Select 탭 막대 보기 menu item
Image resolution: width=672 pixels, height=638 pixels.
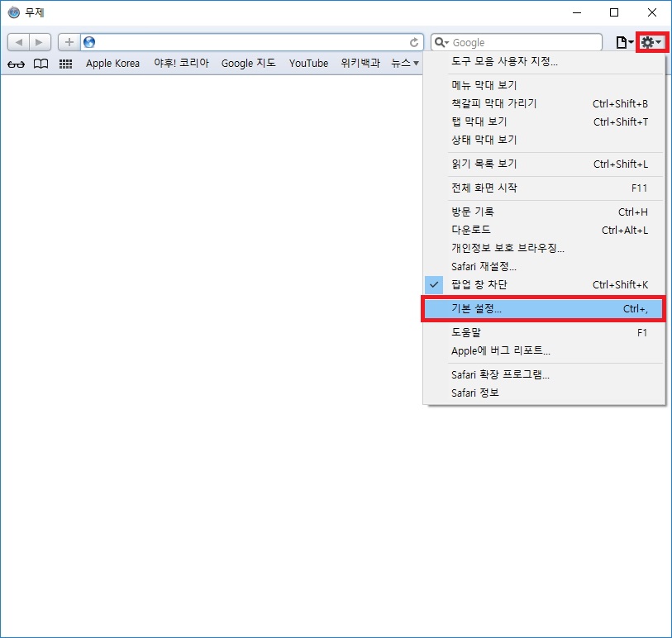tap(544, 121)
